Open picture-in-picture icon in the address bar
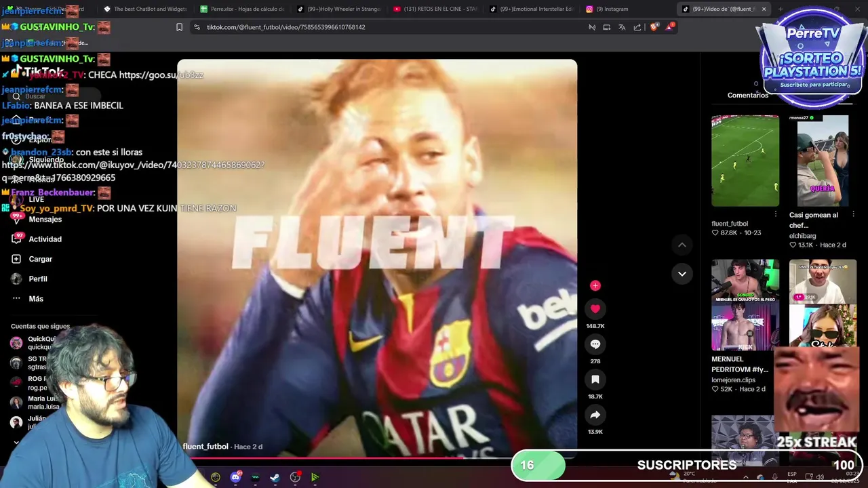 [607, 27]
